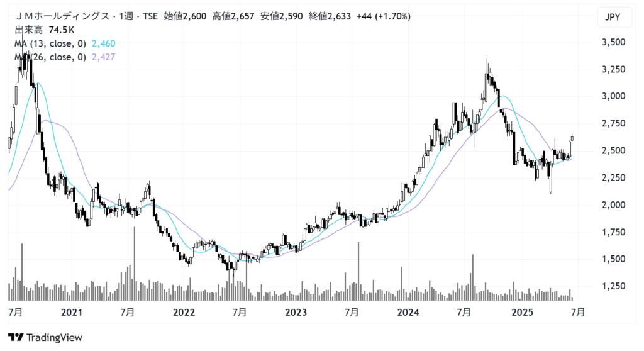Screen dimensions: 644x351
Task: Click the TSE exchange label
Action: click(x=150, y=16)
